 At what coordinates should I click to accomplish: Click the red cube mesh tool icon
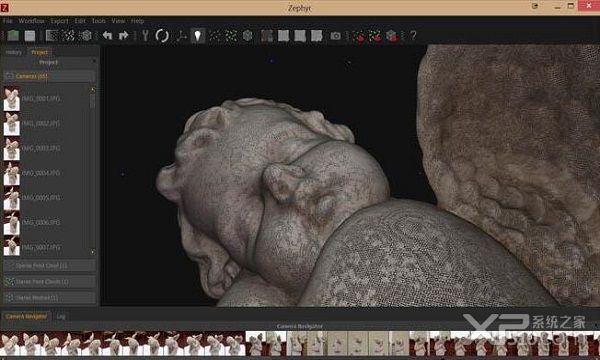[392, 36]
